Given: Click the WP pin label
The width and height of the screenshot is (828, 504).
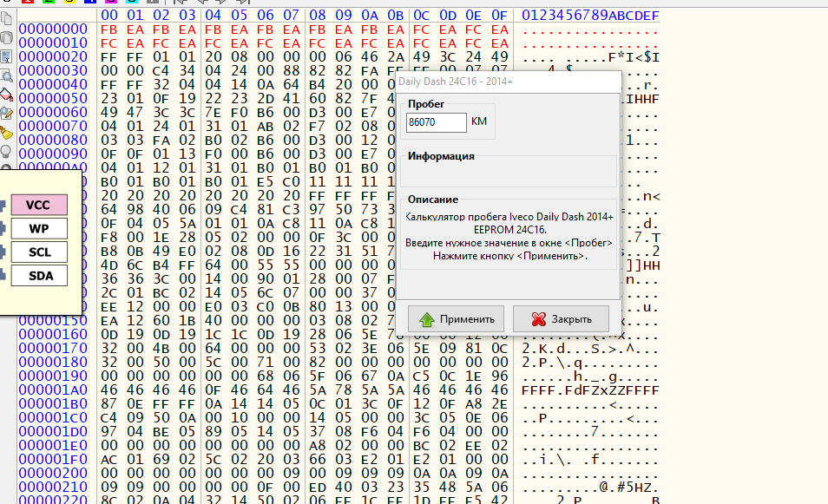Looking at the screenshot, I should [39, 228].
